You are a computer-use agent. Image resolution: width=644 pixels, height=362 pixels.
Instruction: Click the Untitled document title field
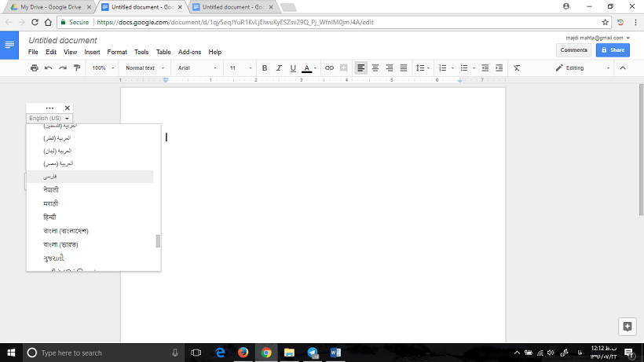coord(63,40)
